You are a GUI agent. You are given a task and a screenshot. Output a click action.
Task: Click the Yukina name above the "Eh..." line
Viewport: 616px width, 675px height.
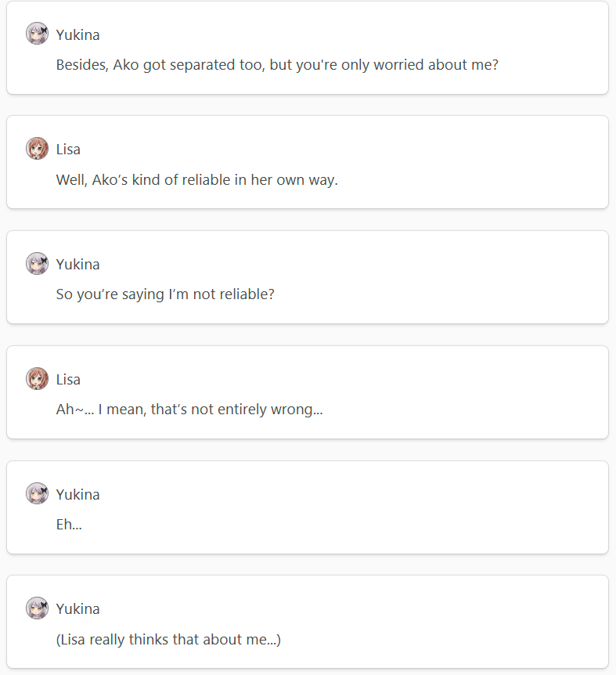coord(77,495)
